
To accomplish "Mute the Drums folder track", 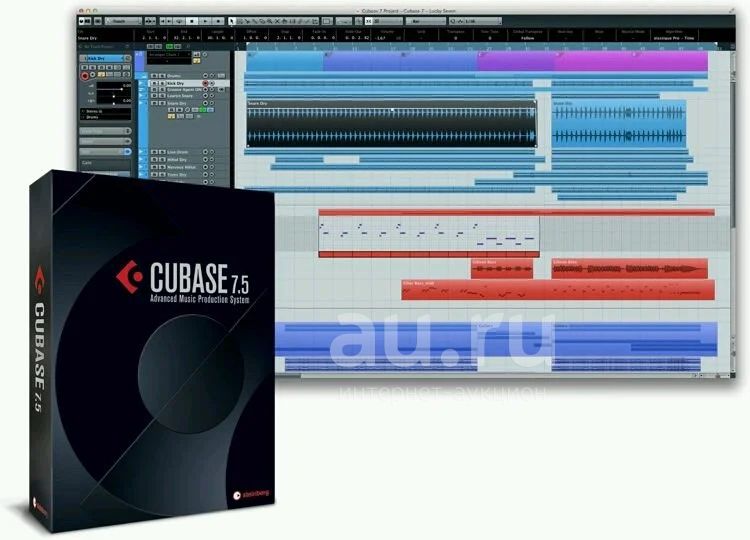I will 154,76.
